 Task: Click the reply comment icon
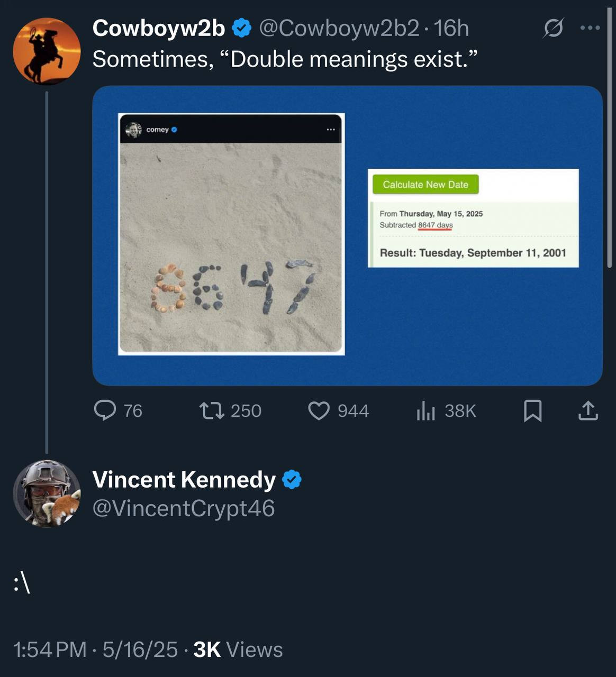pyautogui.click(x=105, y=410)
